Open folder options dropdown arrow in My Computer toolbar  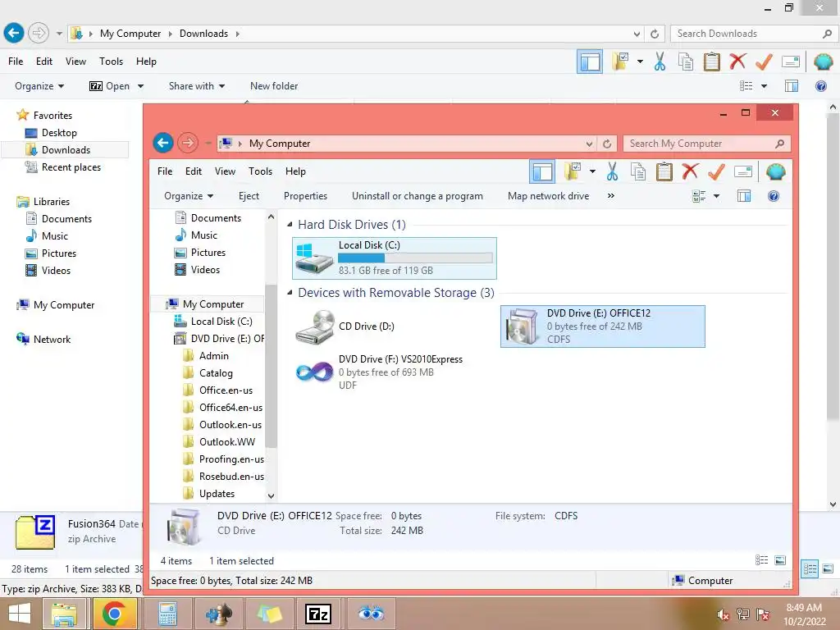[592, 171]
